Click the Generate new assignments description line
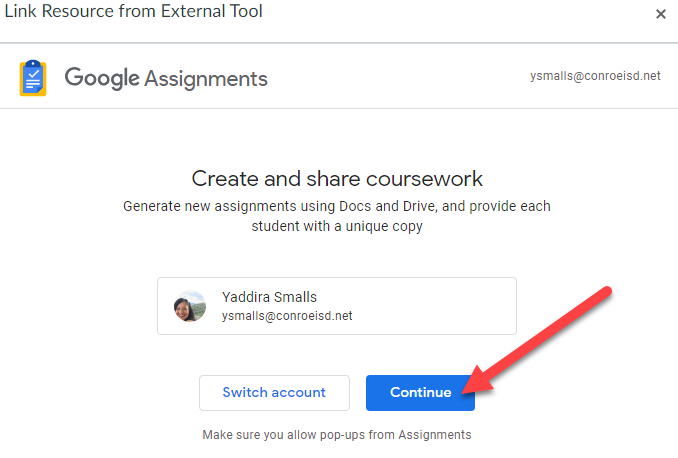This screenshot has width=678, height=458. pyautogui.click(x=337, y=206)
